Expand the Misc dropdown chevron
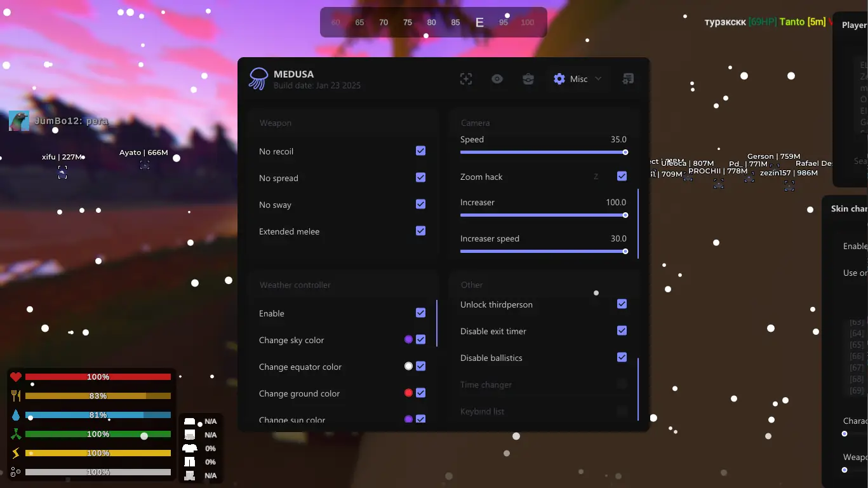 tap(598, 79)
